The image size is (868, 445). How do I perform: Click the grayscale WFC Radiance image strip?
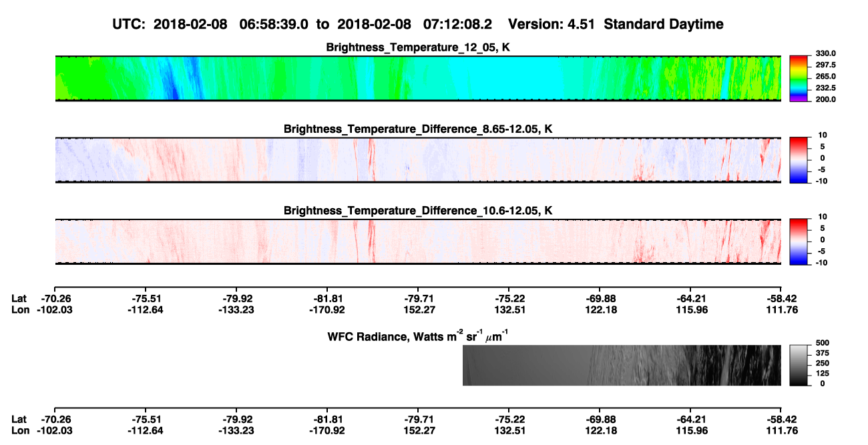coord(622,366)
